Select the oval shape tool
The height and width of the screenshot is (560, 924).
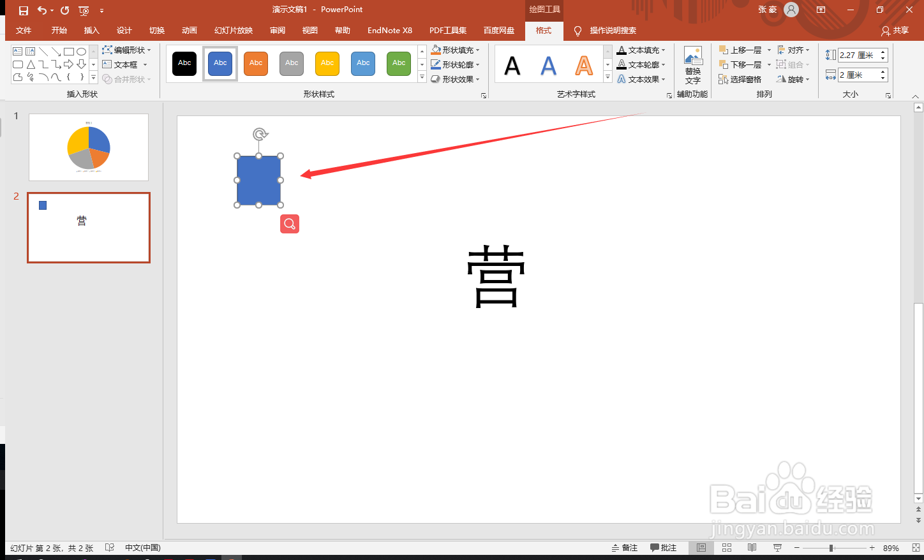pyautogui.click(x=81, y=51)
